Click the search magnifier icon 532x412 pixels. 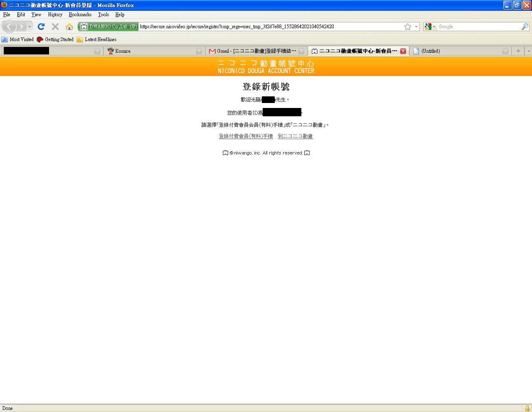click(525, 27)
